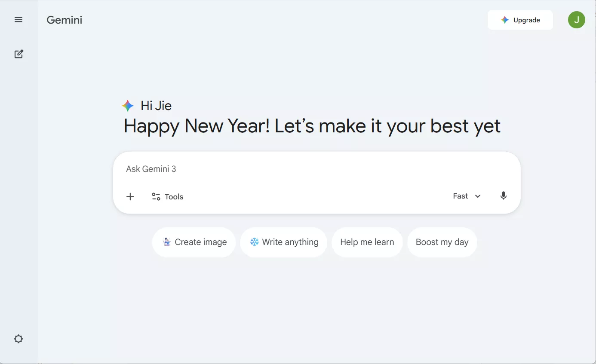Click the snowman icon on Create image

click(167, 242)
